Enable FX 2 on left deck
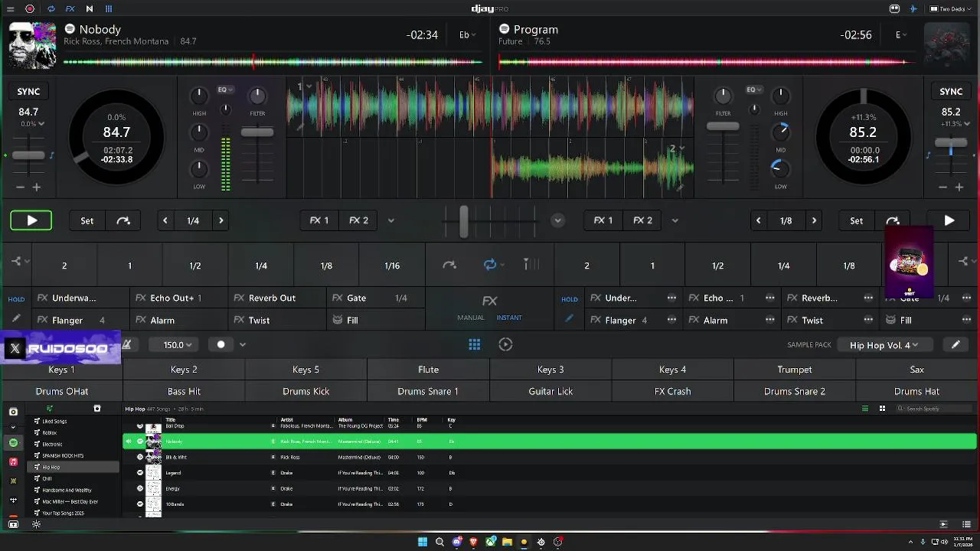 click(359, 220)
